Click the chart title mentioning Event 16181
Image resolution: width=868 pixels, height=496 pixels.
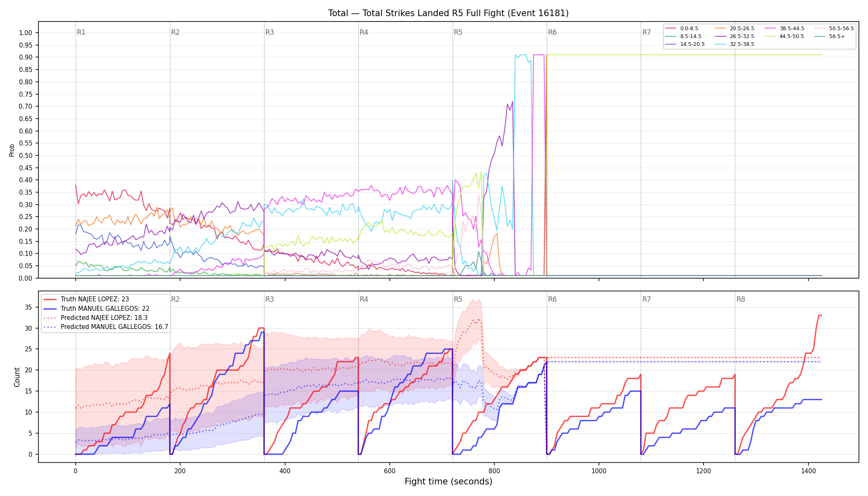(x=448, y=13)
